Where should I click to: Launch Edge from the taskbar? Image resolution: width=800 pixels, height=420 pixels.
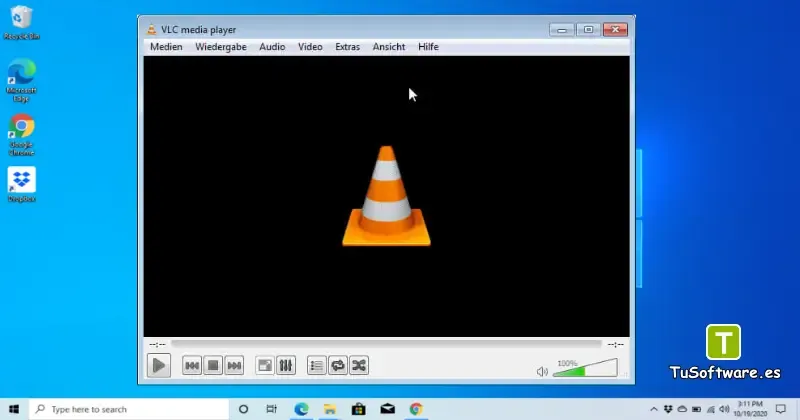tap(301, 409)
